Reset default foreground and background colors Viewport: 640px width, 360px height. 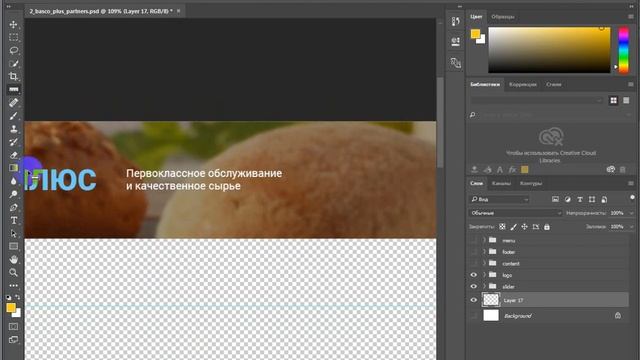click(9, 297)
